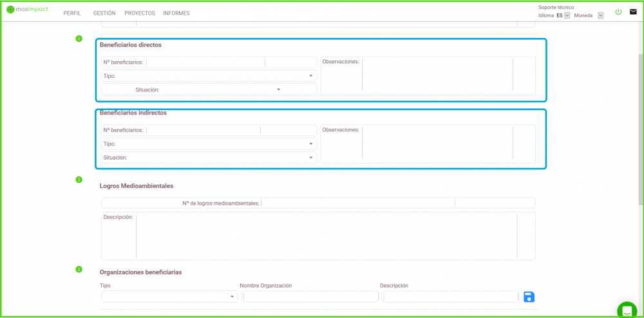Open the Moneda currency dropdown
This screenshot has width=644, height=318.
pos(600,15)
